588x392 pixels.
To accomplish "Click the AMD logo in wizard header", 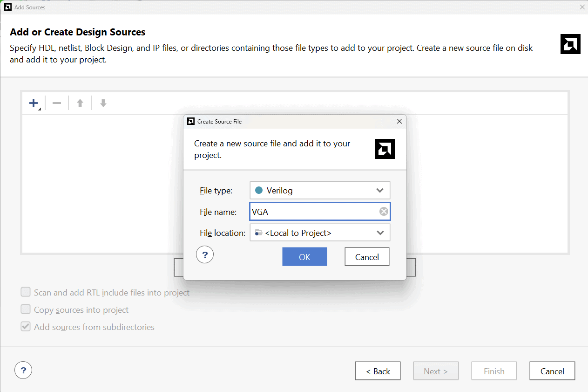I will coord(570,44).
